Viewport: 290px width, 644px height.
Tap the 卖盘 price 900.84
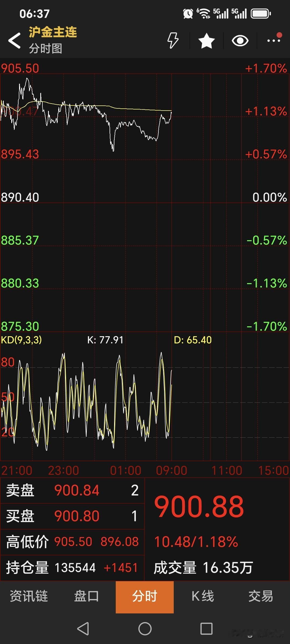[77, 490]
